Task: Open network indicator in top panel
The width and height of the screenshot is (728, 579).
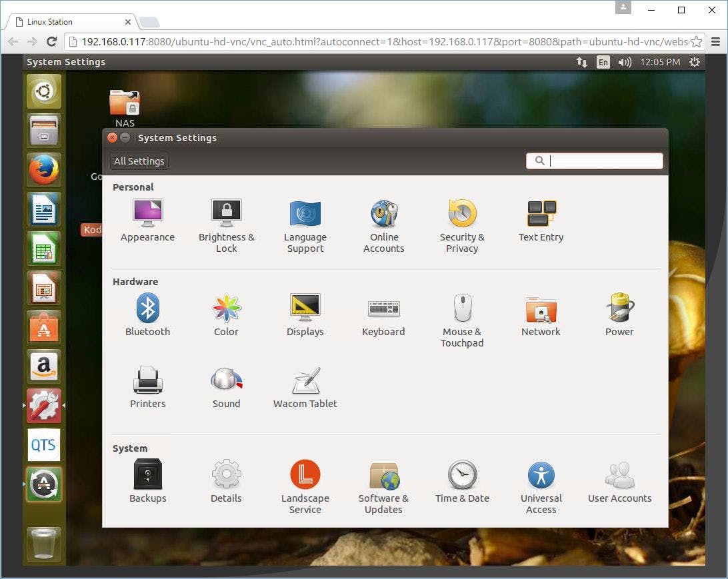Action: point(582,62)
